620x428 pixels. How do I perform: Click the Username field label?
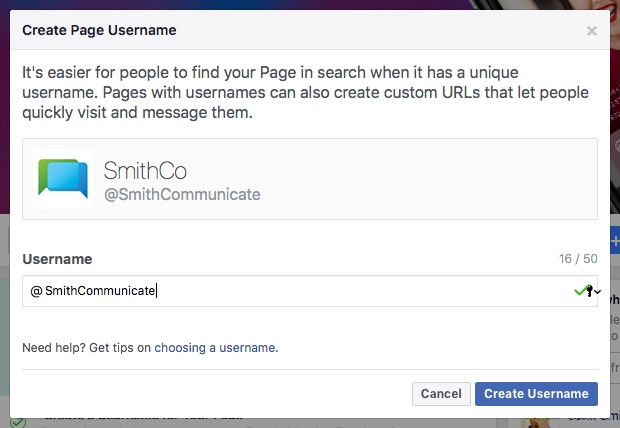coord(57,259)
